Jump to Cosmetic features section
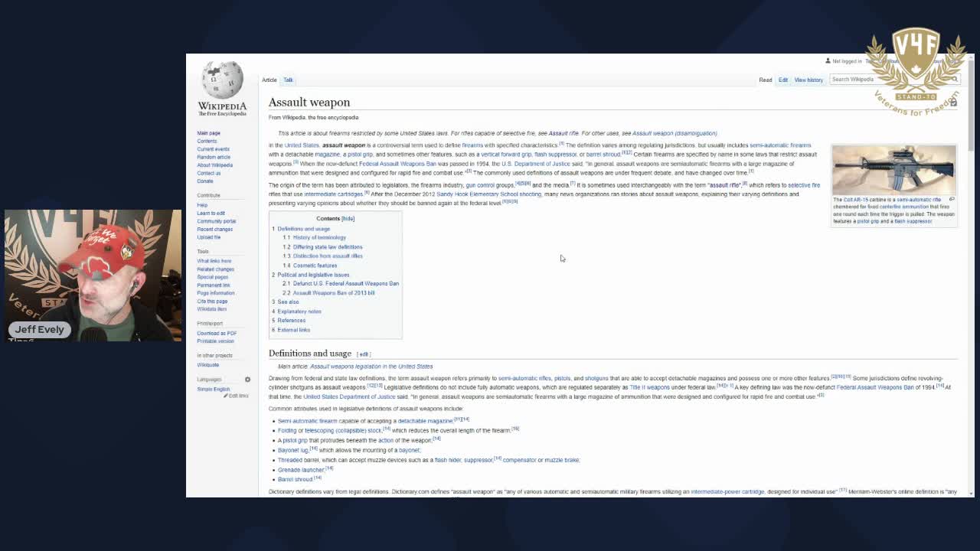This screenshot has height=551, width=980. pos(315,266)
